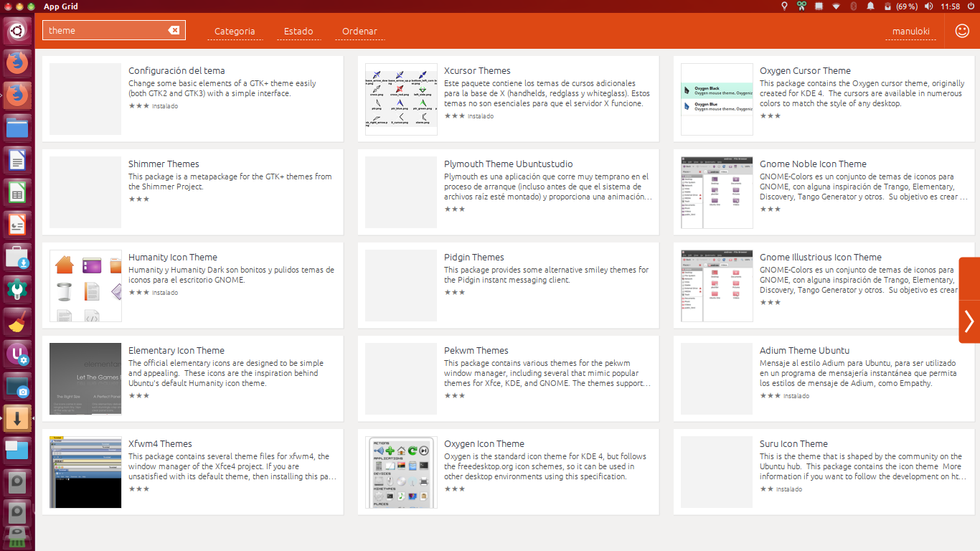The width and height of the screenshot is (980, 551).
Task: Open the Categoria filter dropdown
Action: [235, 31]
